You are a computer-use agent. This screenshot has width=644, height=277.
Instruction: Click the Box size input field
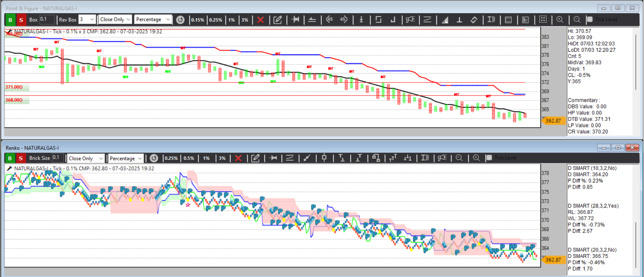pyautogui.click(x=47, y=19)
